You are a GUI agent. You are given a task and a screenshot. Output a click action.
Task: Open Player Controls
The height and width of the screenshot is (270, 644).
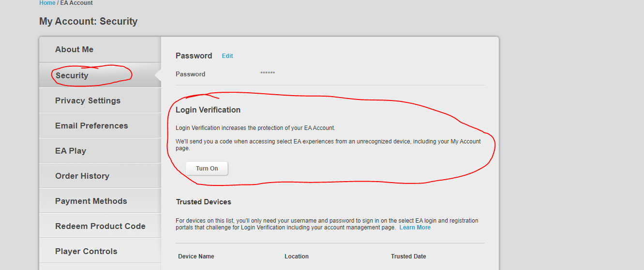(x=100, y=251)
